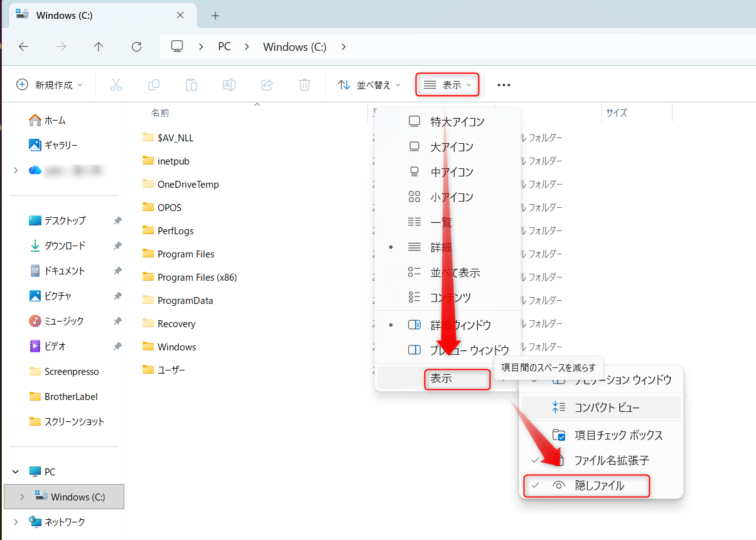
Task: Open the 表示 view dropdown in toolbar
Action: 447,85
